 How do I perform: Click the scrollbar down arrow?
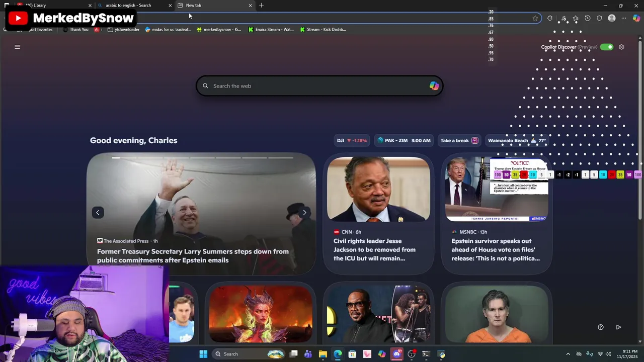[640, 341]
